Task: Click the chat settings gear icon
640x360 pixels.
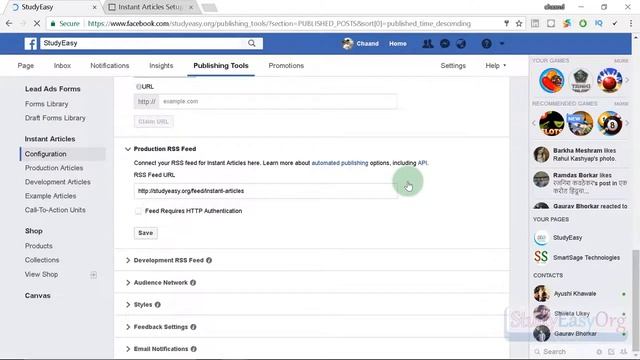Action: point(599,351)
